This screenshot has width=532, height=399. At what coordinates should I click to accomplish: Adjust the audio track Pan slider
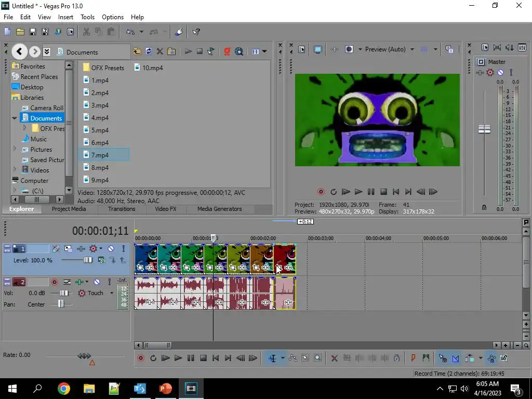61,304
